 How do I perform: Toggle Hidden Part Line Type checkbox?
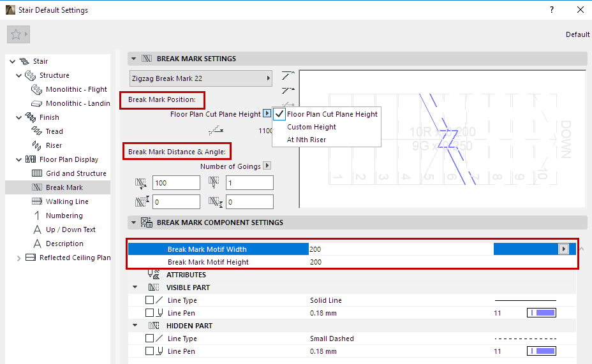coord(149,339)
